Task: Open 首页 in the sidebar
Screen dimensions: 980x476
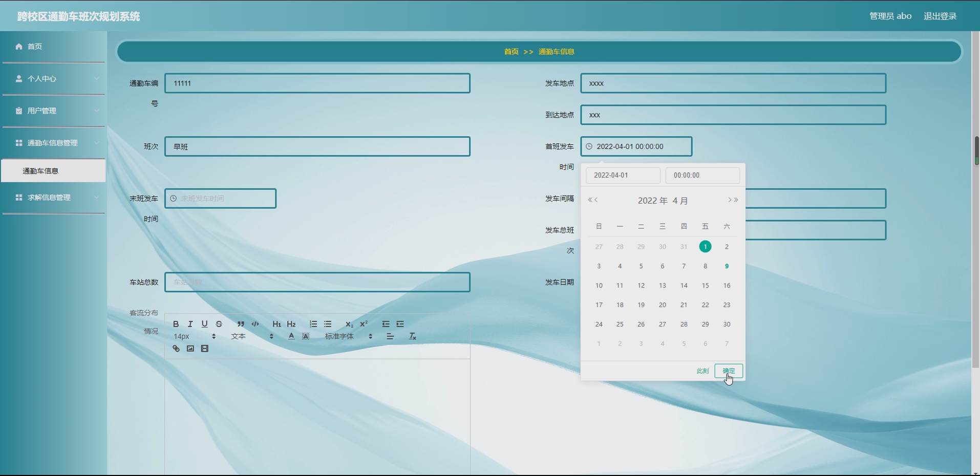Action: coord(53,47)
